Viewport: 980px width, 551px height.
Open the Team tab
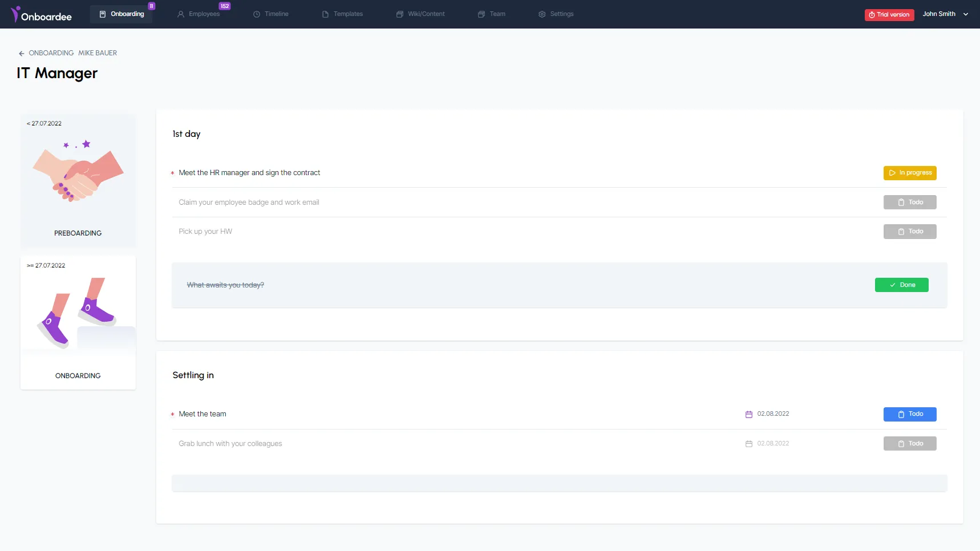pyautogui.click(x=492, y=14)
